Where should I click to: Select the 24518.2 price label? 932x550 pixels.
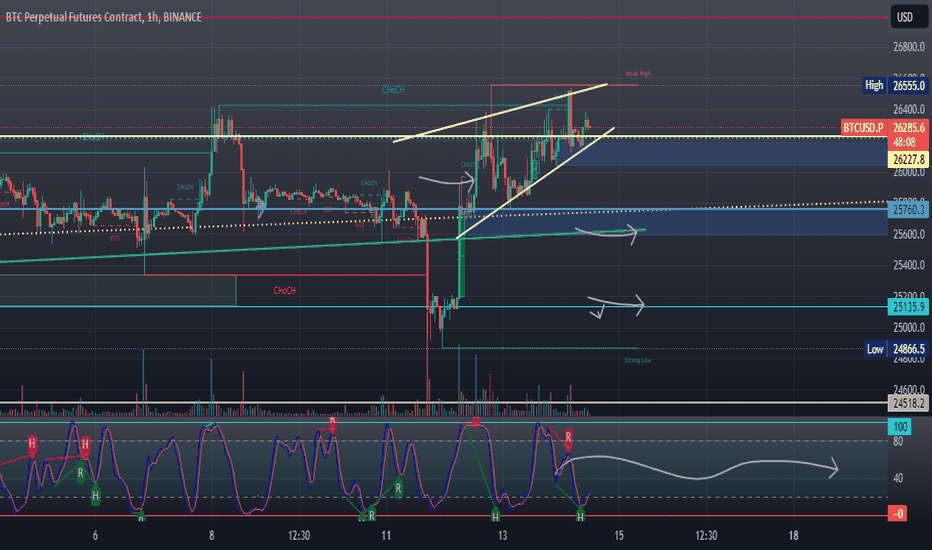(x=908, y=404)
